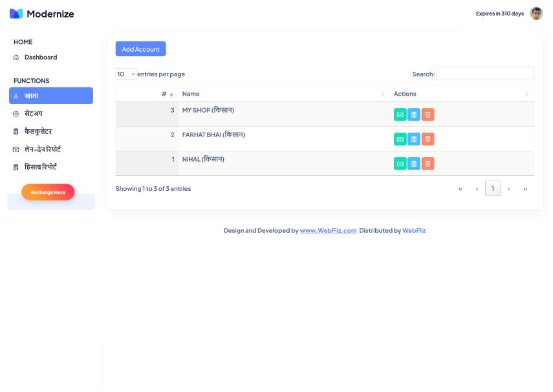Click the green cash icon for MY SHOP
The width and height of the screenshot is (553, 392).
pyautogui.click(x=400, y=114)
